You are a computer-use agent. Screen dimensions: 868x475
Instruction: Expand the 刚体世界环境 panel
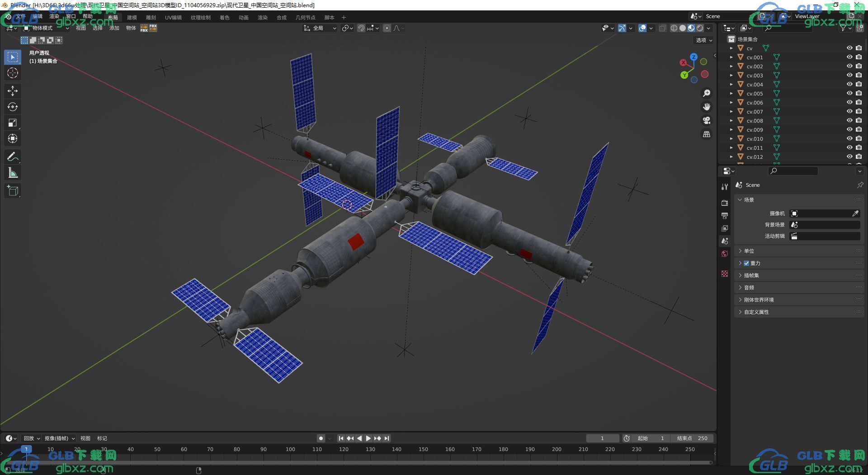coord(799,300)
